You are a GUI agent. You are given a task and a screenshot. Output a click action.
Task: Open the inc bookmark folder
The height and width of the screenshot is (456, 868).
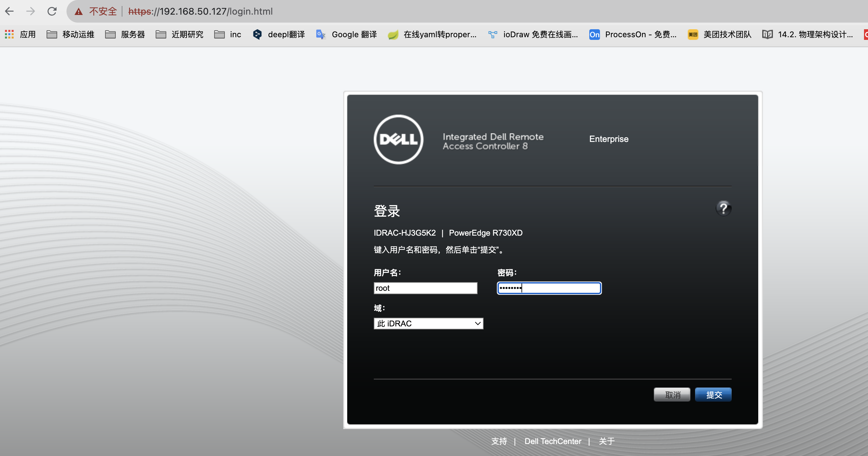228,34
